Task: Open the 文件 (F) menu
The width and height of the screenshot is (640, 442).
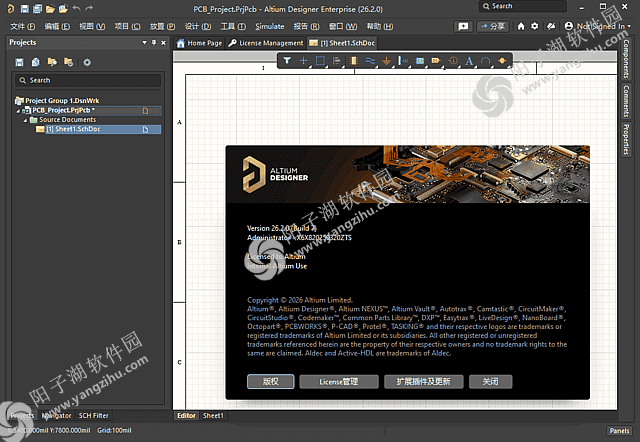Action: click(x=22, y=27)
